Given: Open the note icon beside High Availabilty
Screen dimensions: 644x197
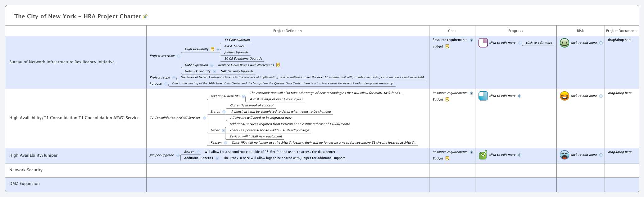Looking at the screenshot, I should (x=212, y=49).
